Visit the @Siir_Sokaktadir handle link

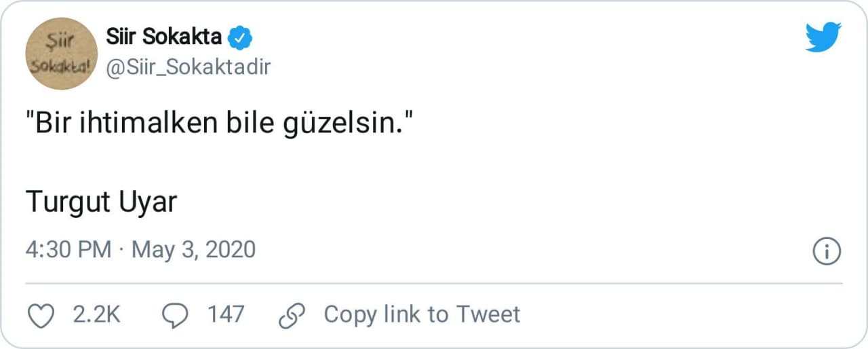point(189,67)
